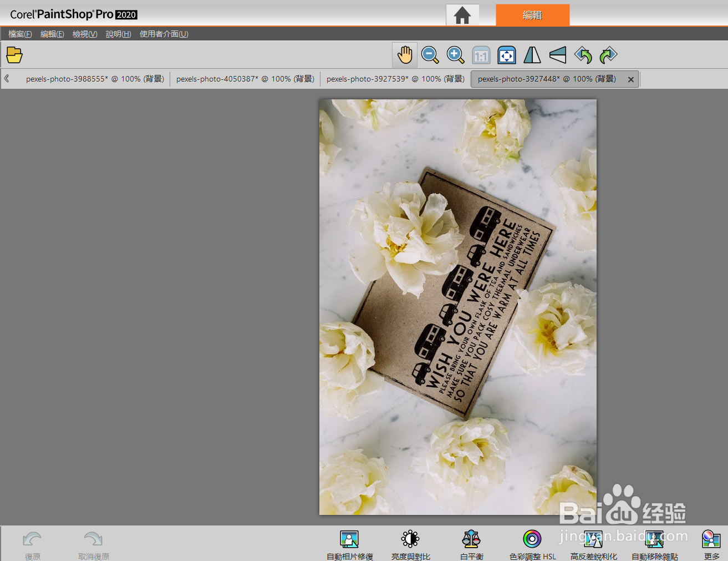Click the flower card photo canvas

[458, 307]
